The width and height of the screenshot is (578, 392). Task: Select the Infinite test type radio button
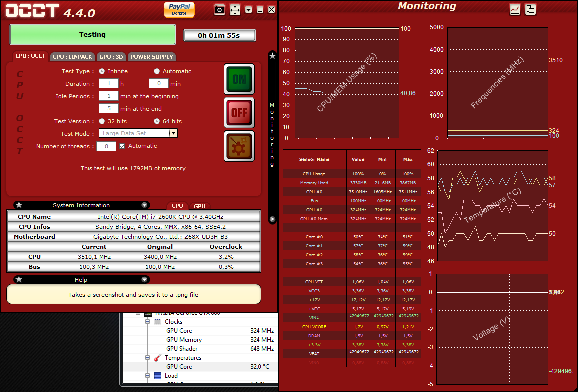pyautogui.click(x=102, y=71)
